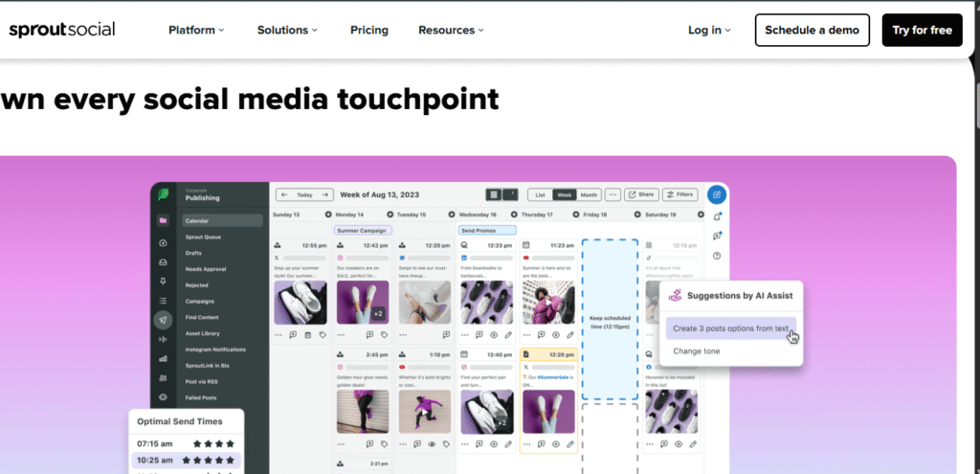The height and width of the screenshot is (474, 980).
Task: Click the Today button in the calendar toolbar
Action: click(x=304, y=195)
